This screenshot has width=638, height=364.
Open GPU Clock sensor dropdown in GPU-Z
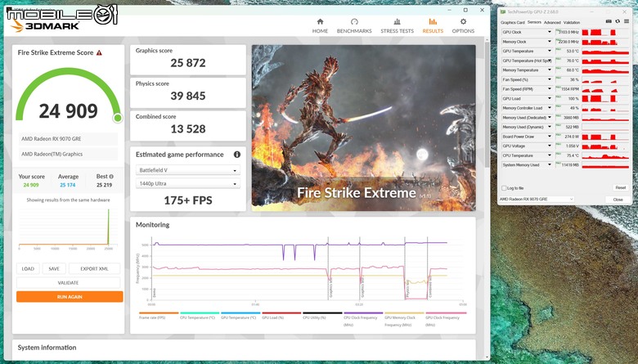tap(550, 32)
